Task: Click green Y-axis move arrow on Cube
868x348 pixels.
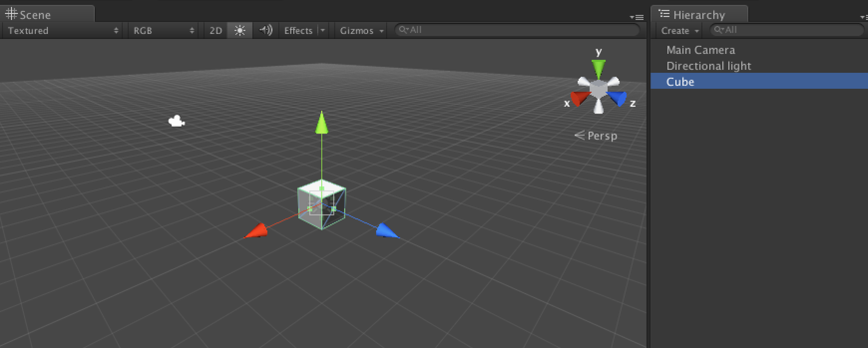Action: coord(322,123)
